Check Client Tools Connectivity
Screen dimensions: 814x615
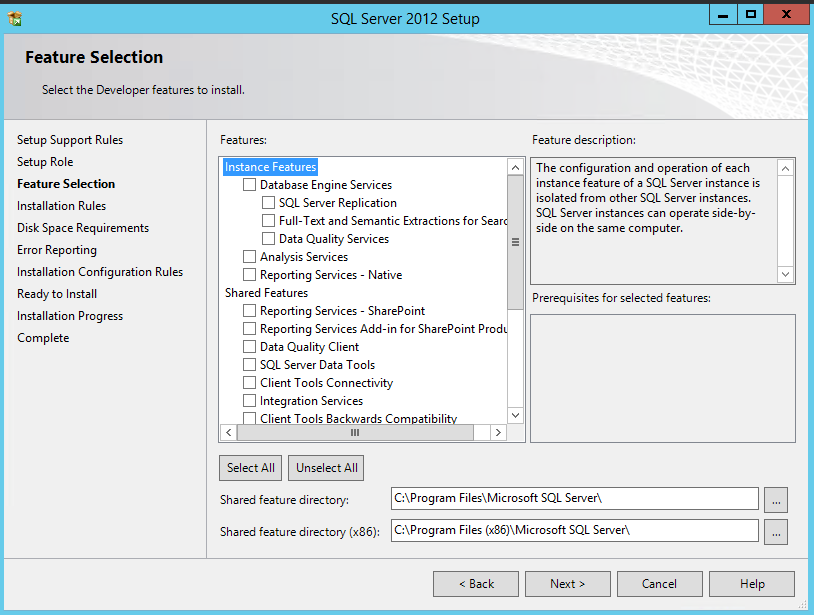pyautogui.click(x=249, y=382)
